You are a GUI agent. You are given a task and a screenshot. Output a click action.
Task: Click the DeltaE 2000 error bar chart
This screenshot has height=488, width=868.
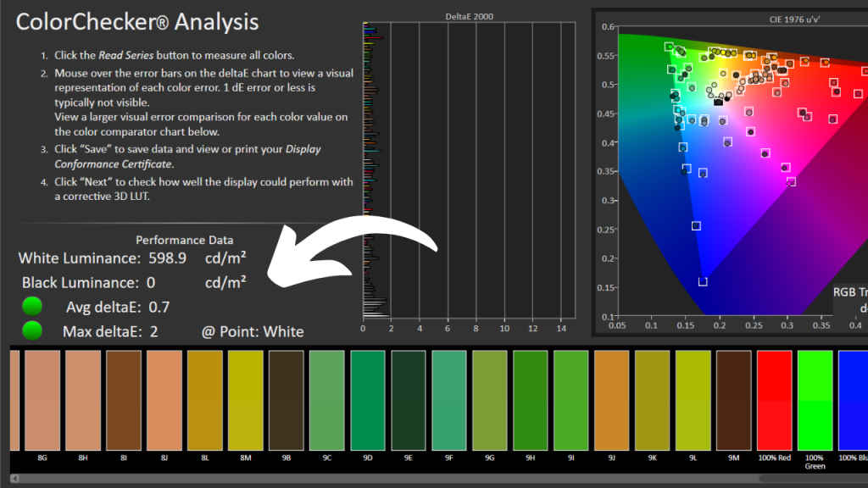pyautogui.click(x=470, y=169)
